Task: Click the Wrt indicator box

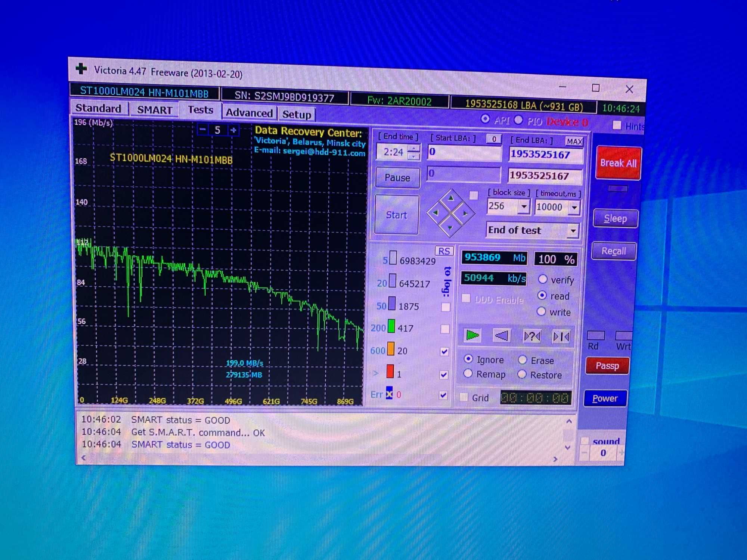Action: (x=624, y=335)
